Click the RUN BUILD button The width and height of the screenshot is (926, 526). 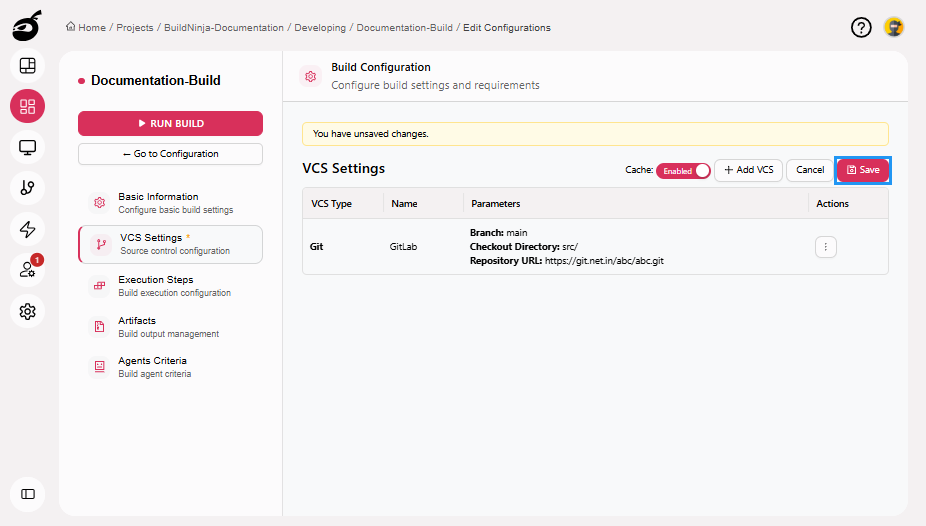pos(170,123)
